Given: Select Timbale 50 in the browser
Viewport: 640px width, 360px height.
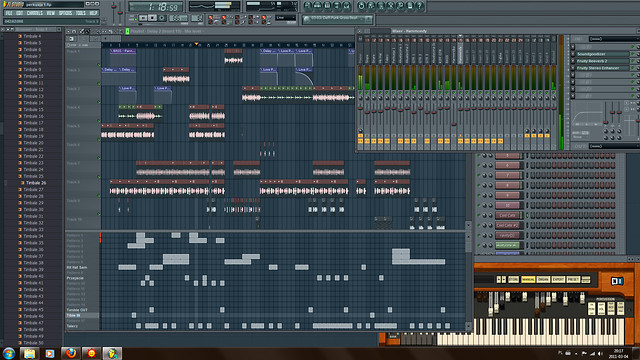Looking at the screenshot, I should (x=33, y=342).
